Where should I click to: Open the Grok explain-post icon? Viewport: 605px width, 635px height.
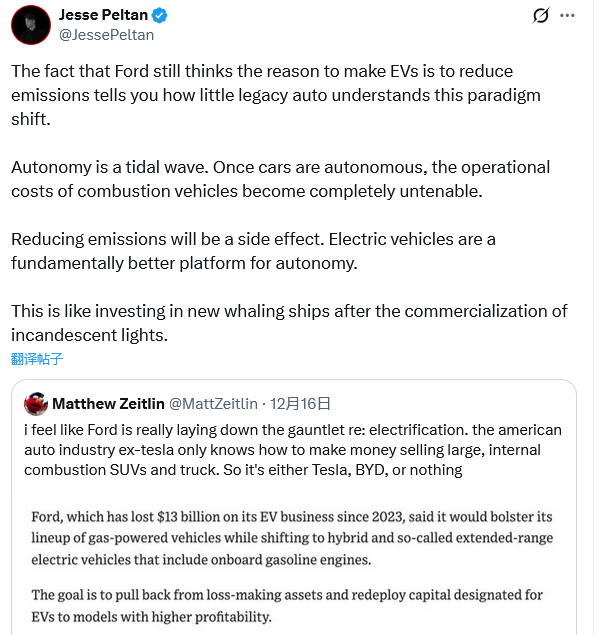click(x=540, y=15)
